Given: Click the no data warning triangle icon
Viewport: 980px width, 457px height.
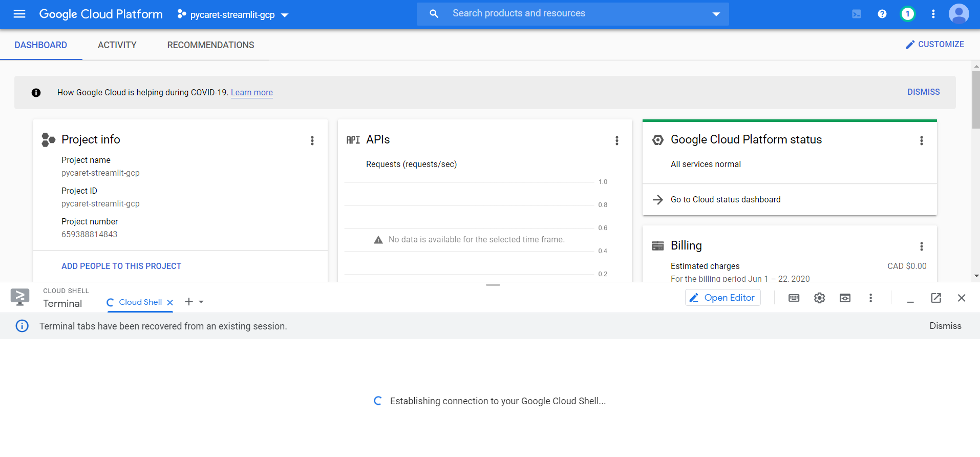Looking at the screenshot, I should (378, 240).
